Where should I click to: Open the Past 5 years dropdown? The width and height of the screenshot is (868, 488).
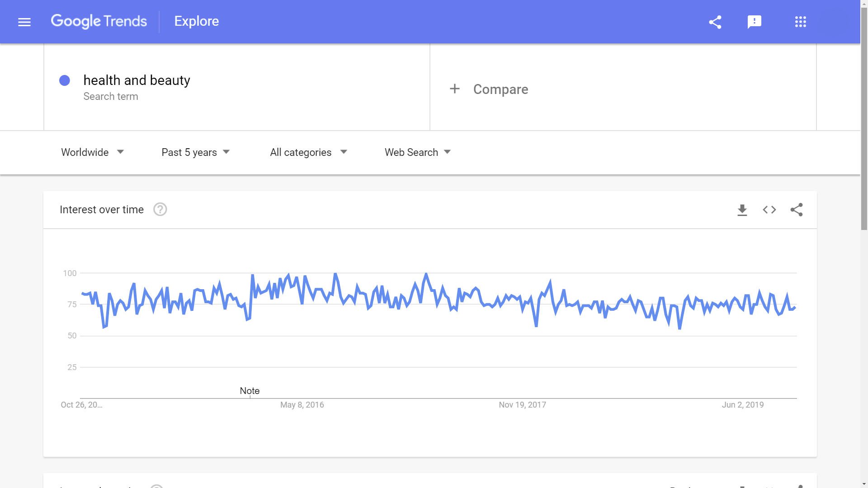(196, 152)
